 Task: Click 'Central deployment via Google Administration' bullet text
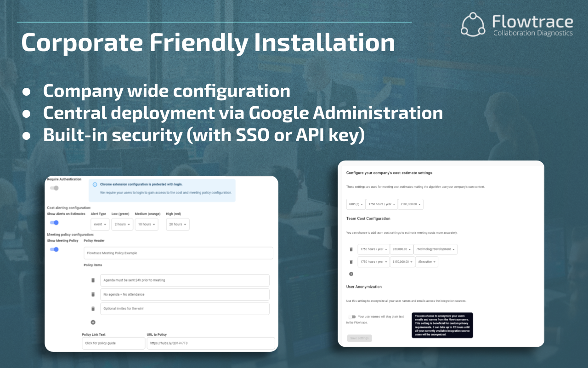243,113
